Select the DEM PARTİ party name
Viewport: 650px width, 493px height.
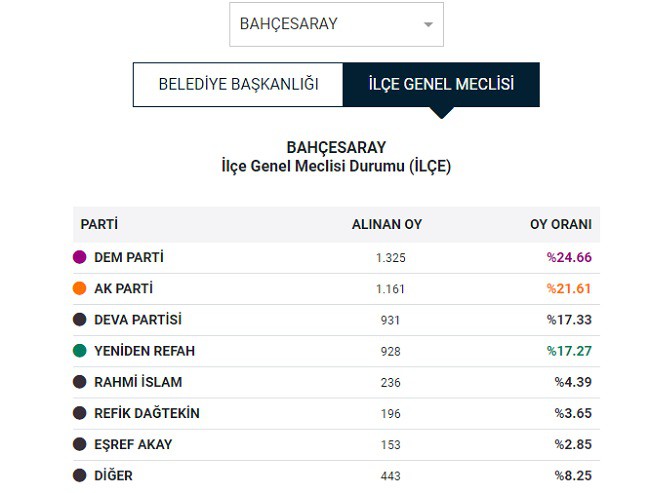[x=129, y=257]
